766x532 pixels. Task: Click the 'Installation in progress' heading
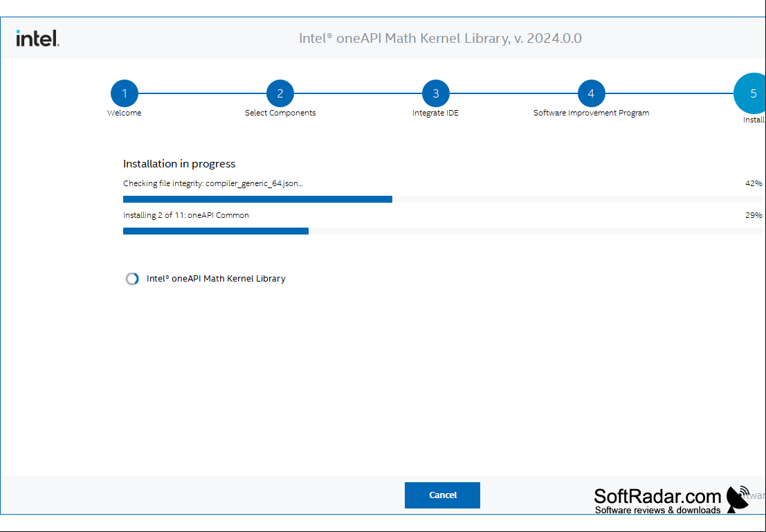[179, 164]
